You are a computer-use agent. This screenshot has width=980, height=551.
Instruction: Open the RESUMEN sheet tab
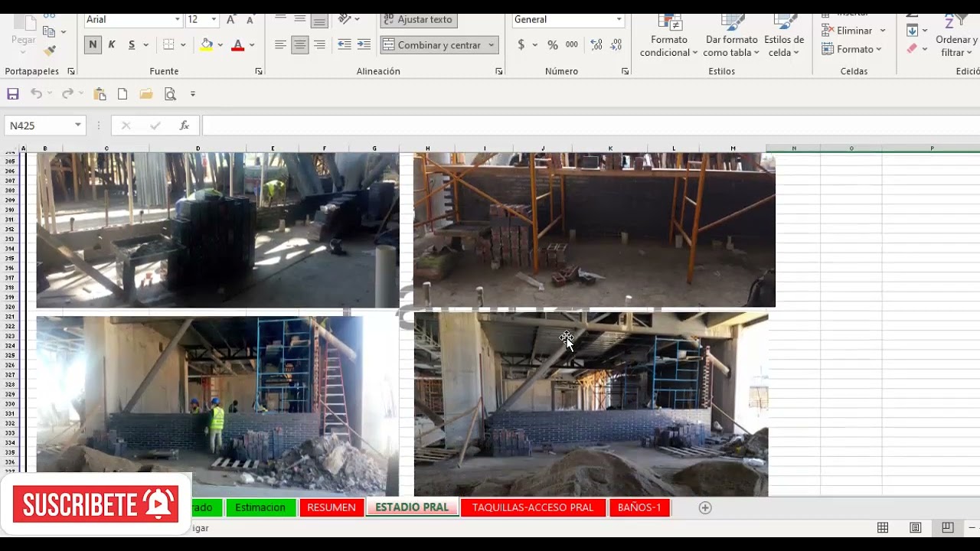pos(332,507)
